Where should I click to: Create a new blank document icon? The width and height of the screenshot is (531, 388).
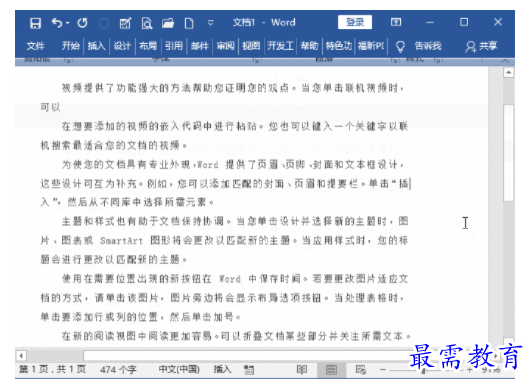pyautogui.click(x=189, y=23)
